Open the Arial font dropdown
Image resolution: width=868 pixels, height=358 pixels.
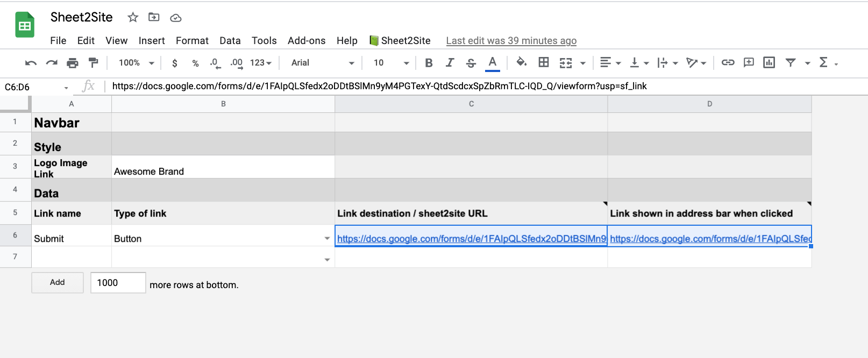(x=322, y=63)
